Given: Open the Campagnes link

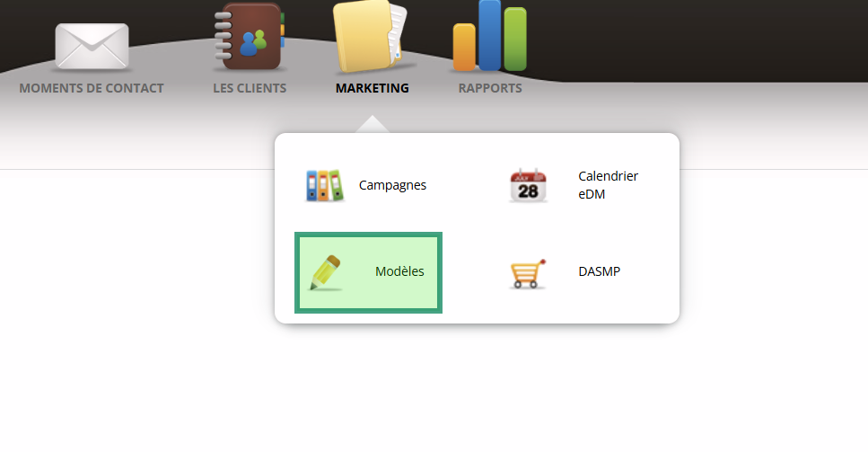Looking at the screenshot, I should point(392,185).
